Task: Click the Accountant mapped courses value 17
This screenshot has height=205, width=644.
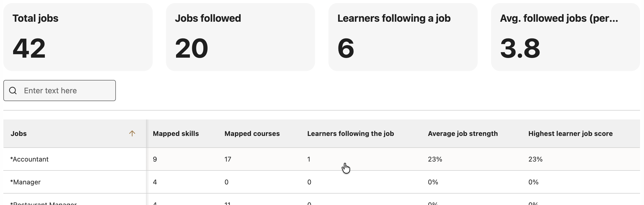Action: click(x=228, y=159)
